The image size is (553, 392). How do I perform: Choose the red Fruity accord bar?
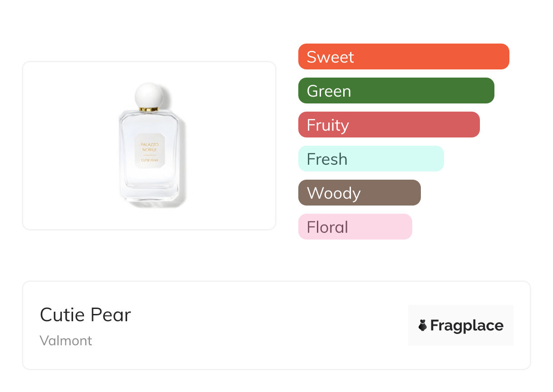(389, 125)
